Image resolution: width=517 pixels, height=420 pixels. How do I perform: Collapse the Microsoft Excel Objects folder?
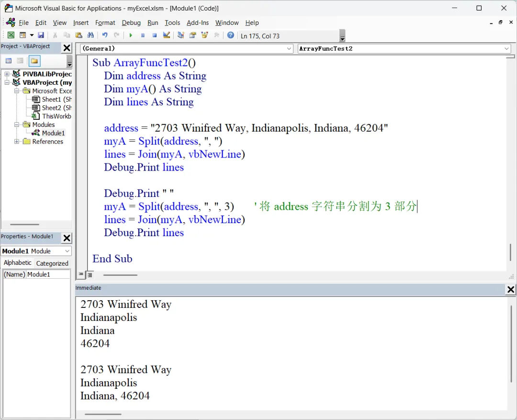coord(16,91)
